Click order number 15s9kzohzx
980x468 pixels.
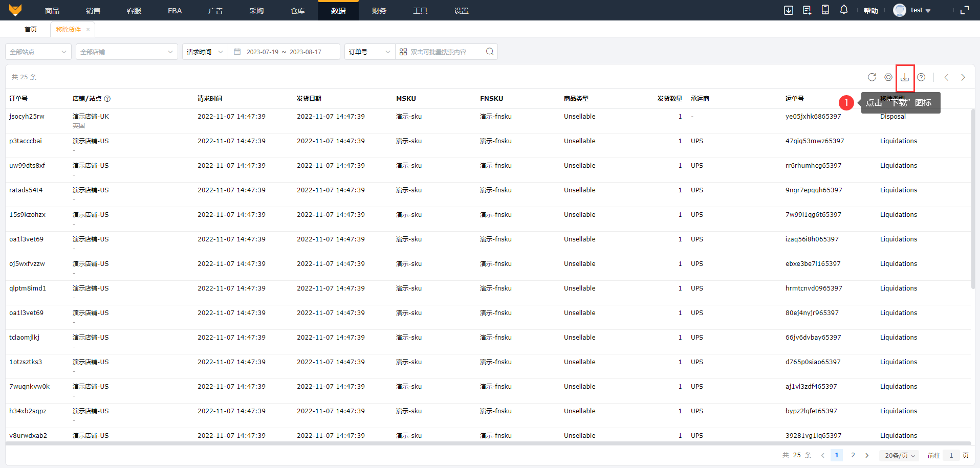(27, 215)
